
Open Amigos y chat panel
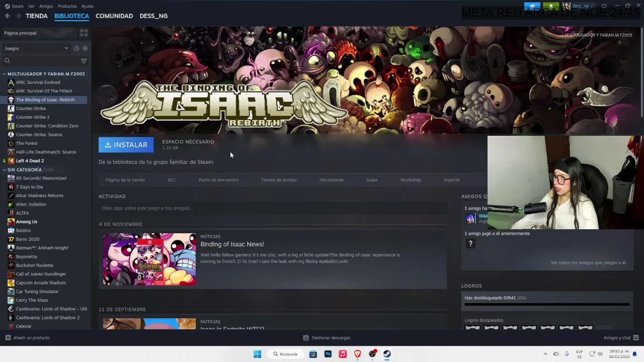pyautogui.click(x=621, y=338)
